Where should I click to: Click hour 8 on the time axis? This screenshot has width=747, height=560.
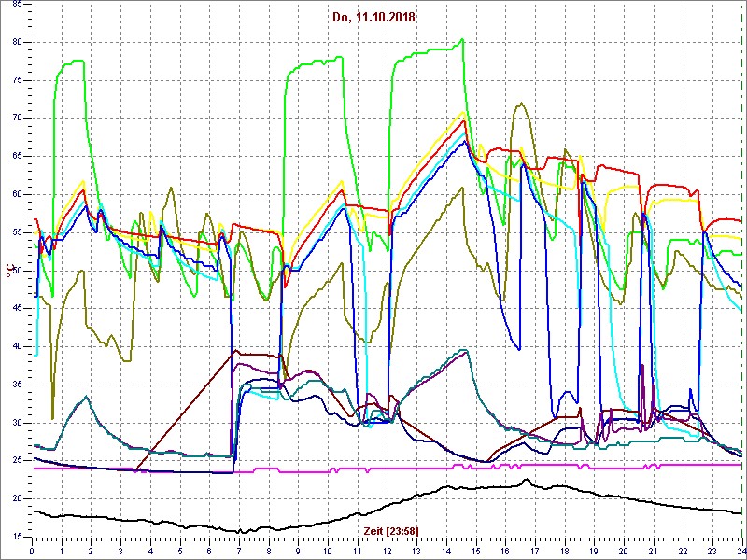pos(268,549)
